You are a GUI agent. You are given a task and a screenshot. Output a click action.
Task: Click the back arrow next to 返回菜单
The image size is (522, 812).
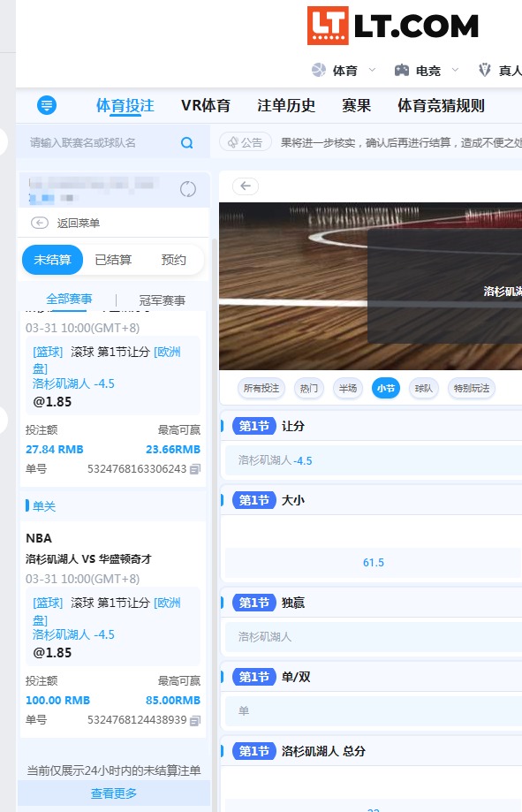[40, 223]
